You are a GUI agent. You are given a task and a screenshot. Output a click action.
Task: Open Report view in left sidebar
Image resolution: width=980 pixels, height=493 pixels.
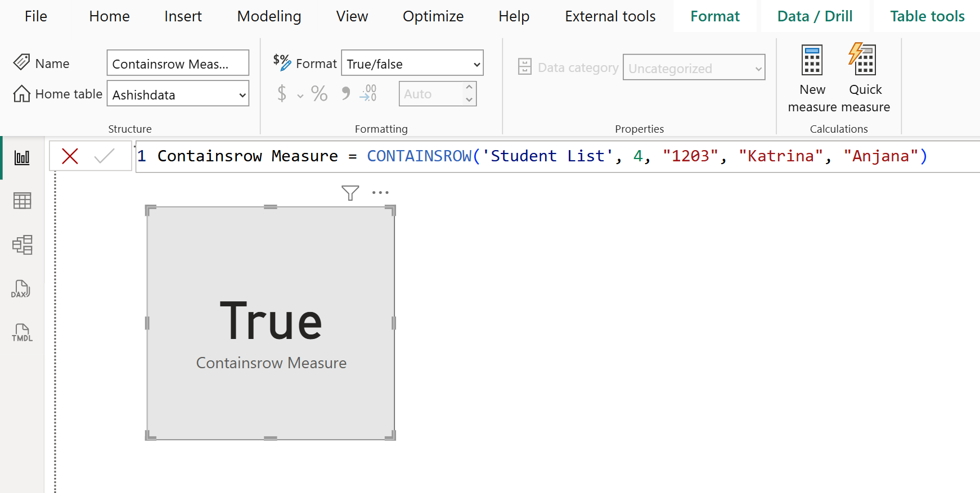pyautogui.click(x=22, y=158)
